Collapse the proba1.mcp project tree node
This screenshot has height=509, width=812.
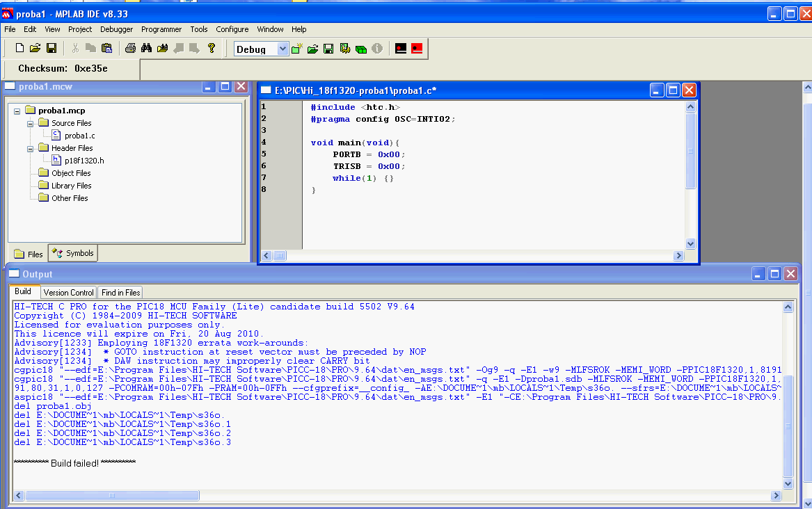coord(17,111)
